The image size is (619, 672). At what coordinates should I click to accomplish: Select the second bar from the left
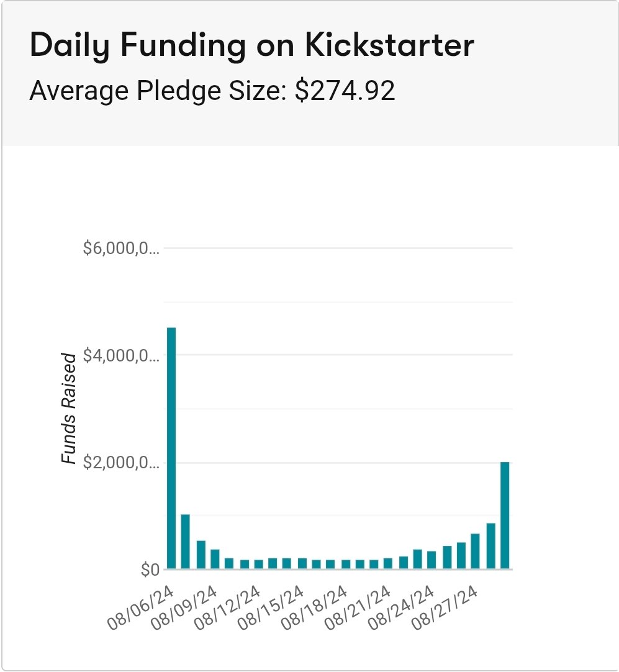(185, 542)
